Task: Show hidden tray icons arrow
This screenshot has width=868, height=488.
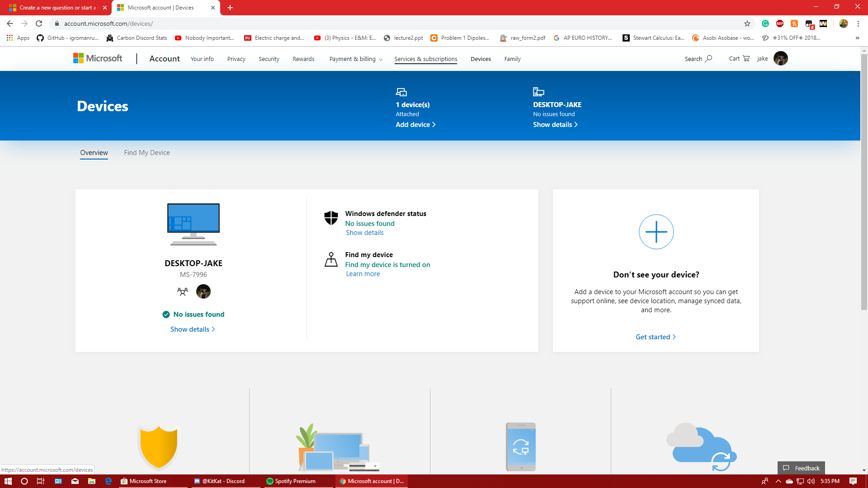Action: [x=778, y=481]
